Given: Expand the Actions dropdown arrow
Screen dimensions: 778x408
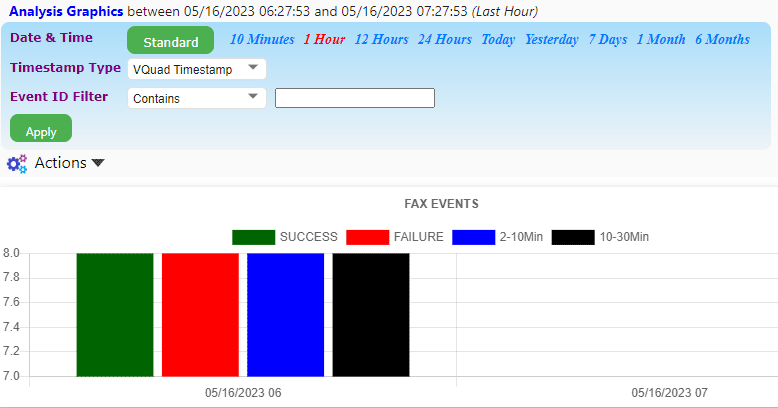Looking at the screenshot, I should (x=98, y=164).
